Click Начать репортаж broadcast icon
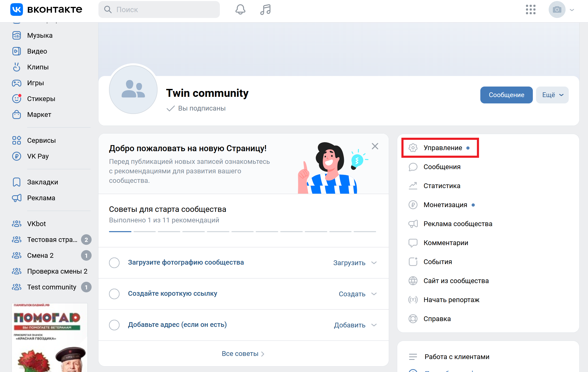The image size is (588, 372). coord(413,300)
